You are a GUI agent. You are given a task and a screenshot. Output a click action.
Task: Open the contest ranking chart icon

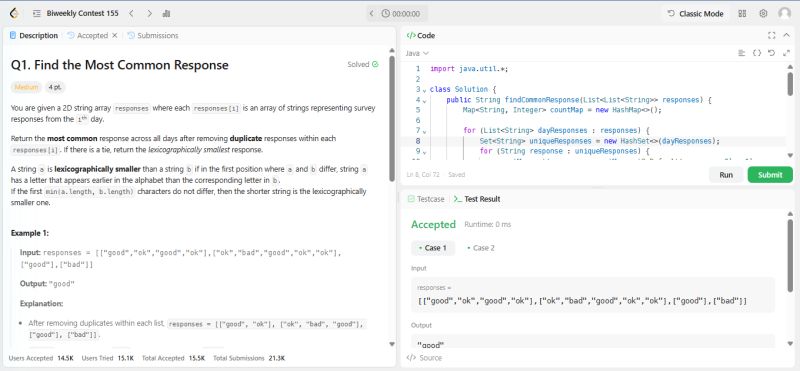coord(166,14)
